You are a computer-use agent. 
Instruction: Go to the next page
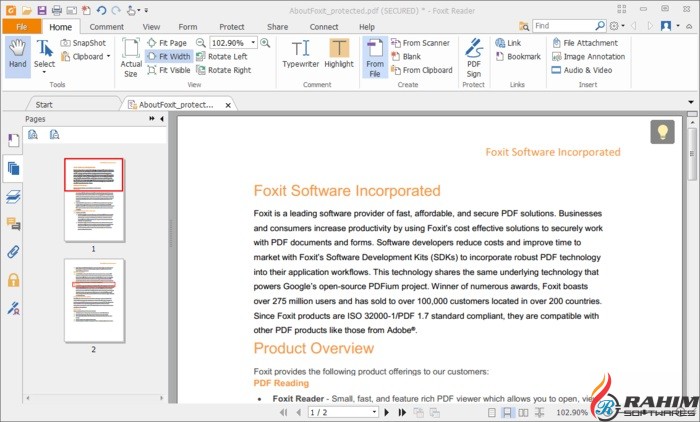(x=387, y=412)
